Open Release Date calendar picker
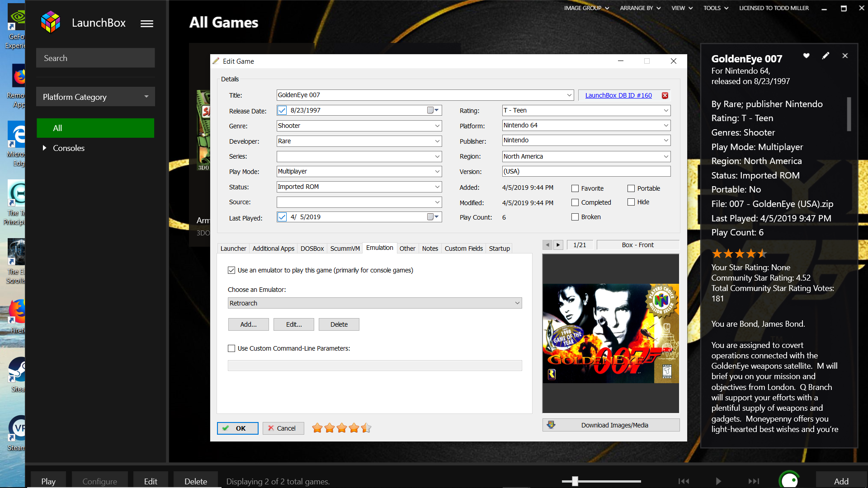This screenshot has height=488, width=868. tap(433, 110)
